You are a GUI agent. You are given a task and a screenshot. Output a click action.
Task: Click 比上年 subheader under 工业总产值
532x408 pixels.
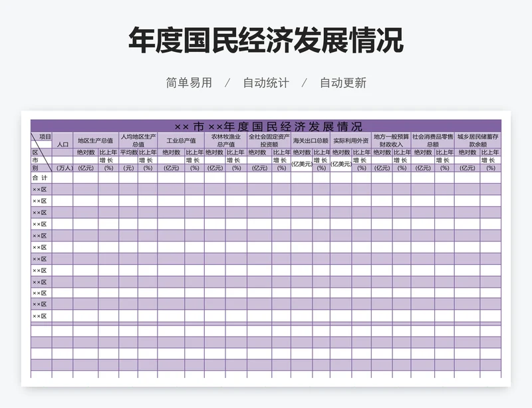[195, 152]
